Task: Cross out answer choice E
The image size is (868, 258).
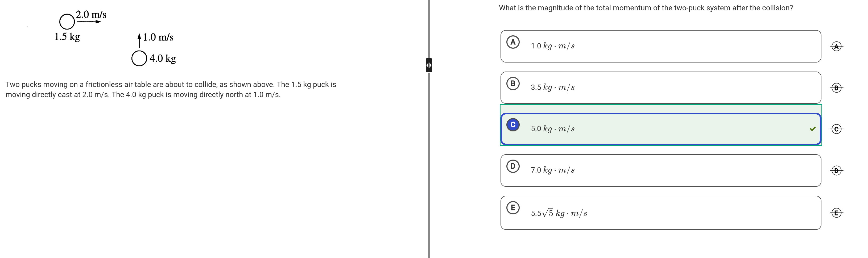Action: tap(836, 213)
